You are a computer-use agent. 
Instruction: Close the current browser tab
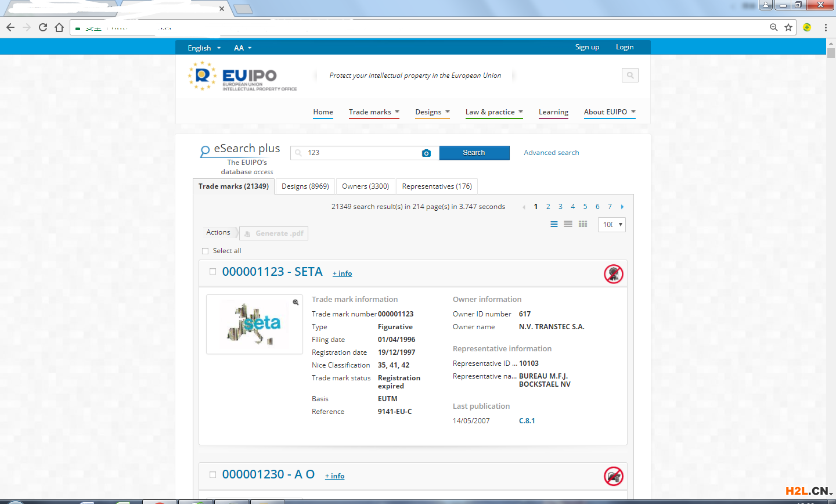(222, 9)
